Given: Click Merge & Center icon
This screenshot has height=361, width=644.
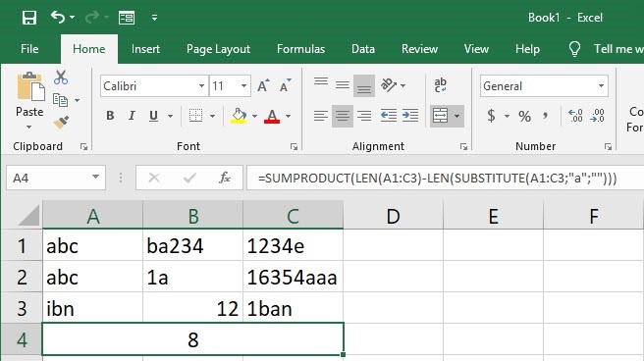Looking at the screenshot, I should (440, 116).
